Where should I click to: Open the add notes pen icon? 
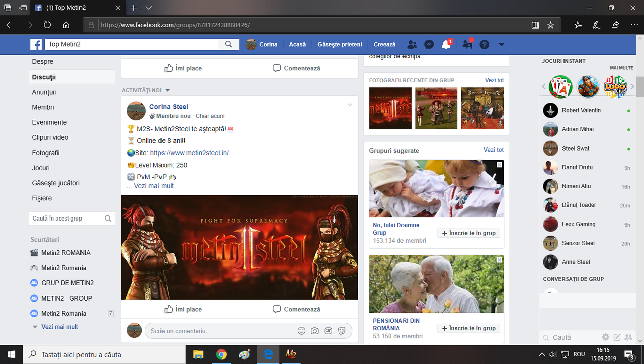[596, 25]
